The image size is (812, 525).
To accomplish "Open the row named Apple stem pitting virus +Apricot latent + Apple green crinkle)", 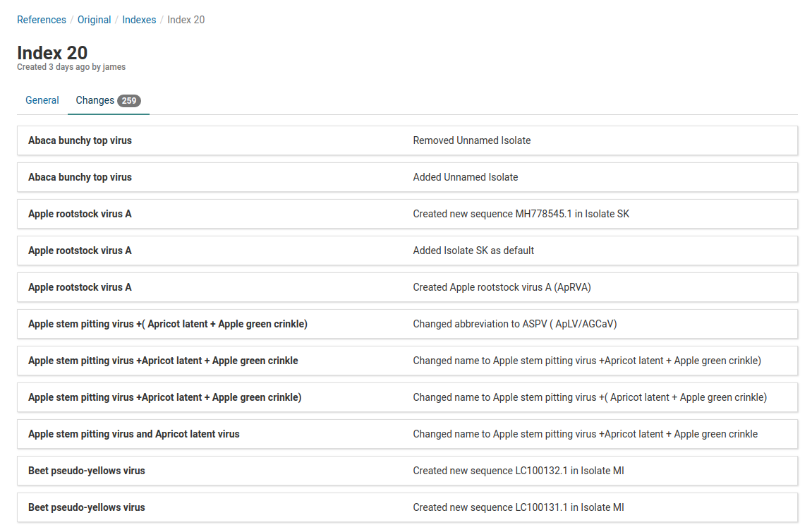I will coord(407,397).
